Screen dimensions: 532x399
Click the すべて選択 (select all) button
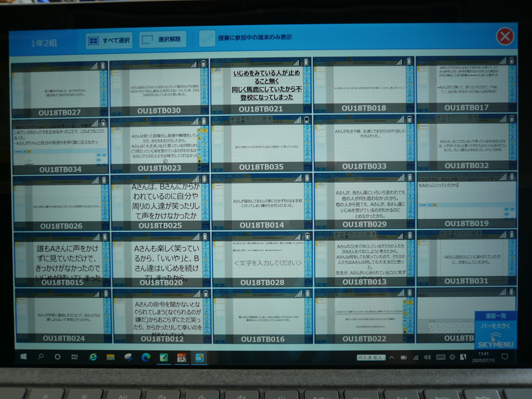pyautogui.click(x=109, y=40)
